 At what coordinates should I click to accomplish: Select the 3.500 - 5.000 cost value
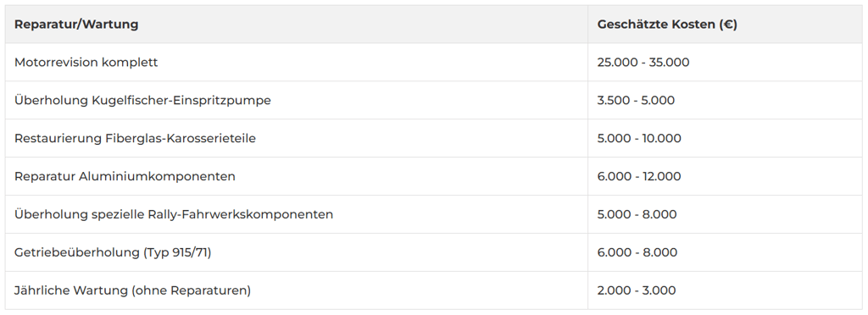(636, 101)
